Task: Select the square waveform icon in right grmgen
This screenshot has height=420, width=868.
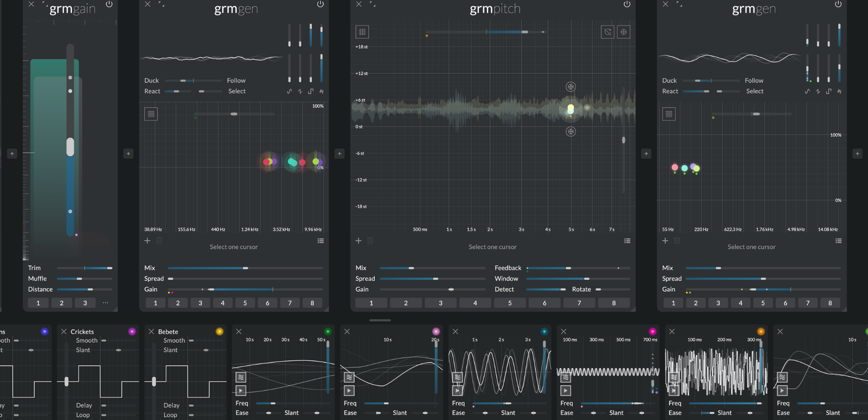Action: 829,92
